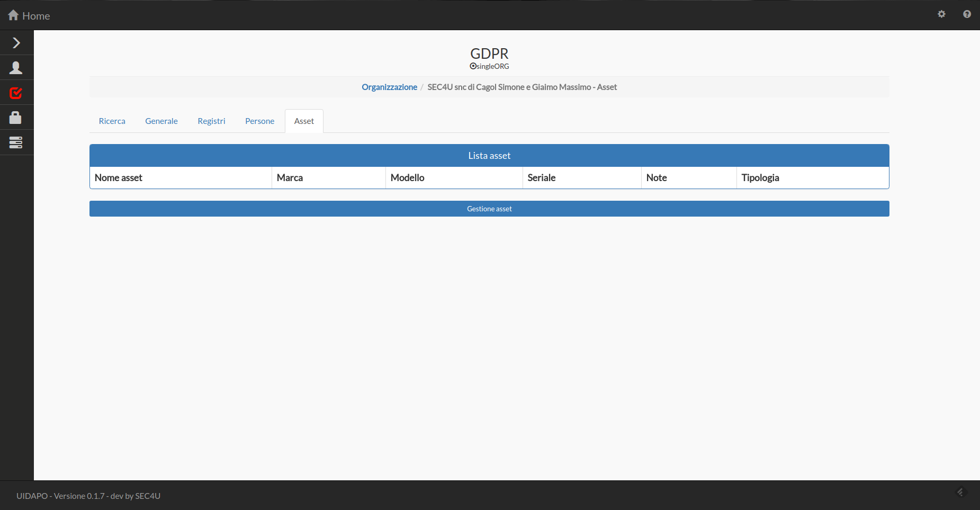
Task: Click the GDPR page title
Action: point(489,53)
